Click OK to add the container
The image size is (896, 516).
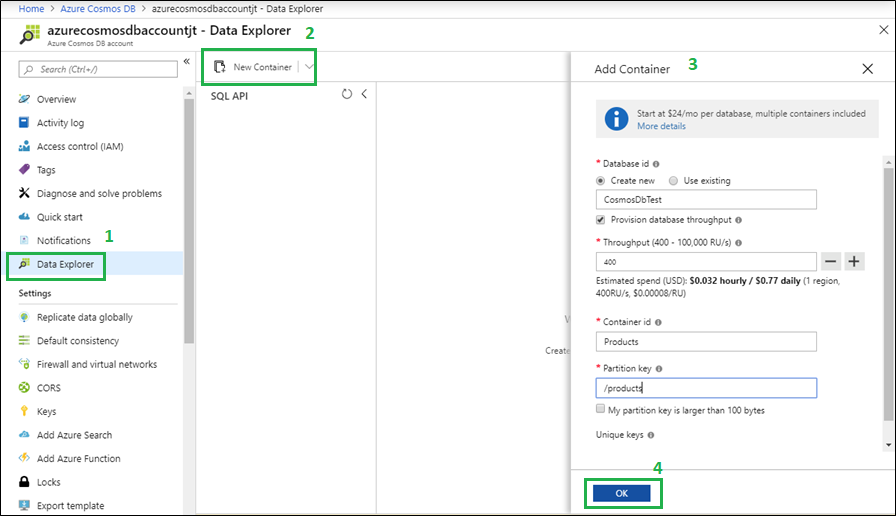[x=622, y=493]
